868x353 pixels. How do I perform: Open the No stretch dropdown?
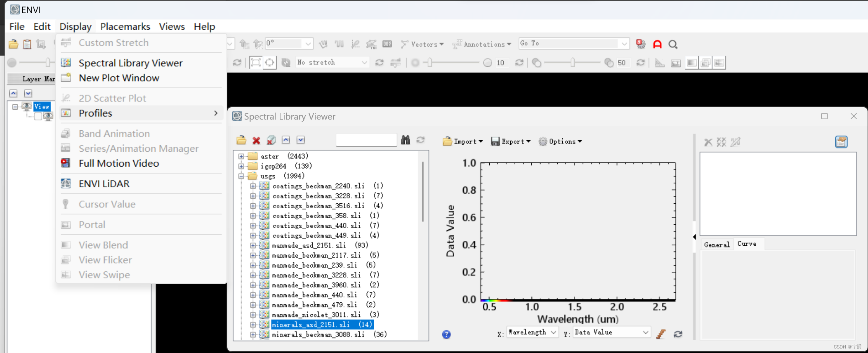click(x=332, y=62)
